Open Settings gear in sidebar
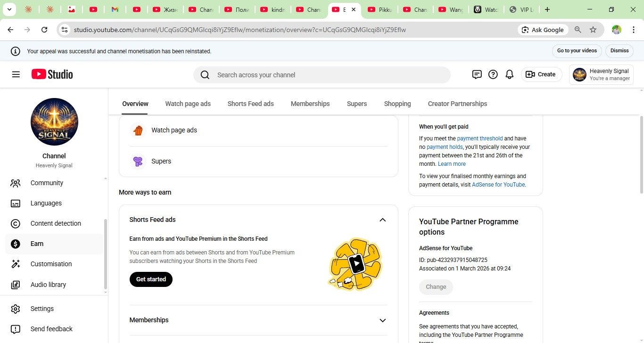The width and height of the screenshot is (644, 343). pos(16,309)
